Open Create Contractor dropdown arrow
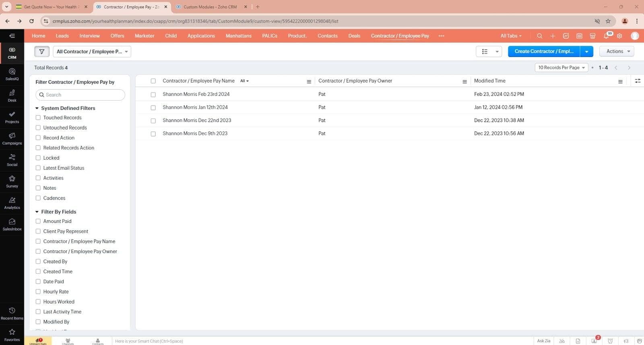644x345 pixels. 586,51
